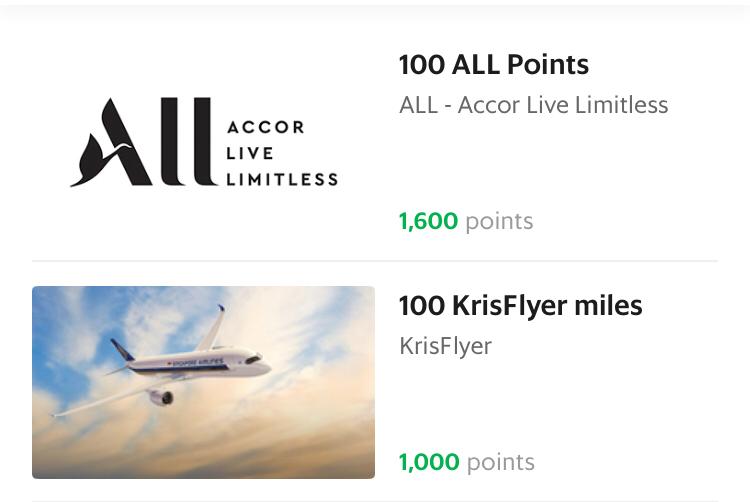The width and height of the screenshot is (750, 502).
Task: Click the plane's engine in the KrisFlyer picture
Action: point(160,397)
